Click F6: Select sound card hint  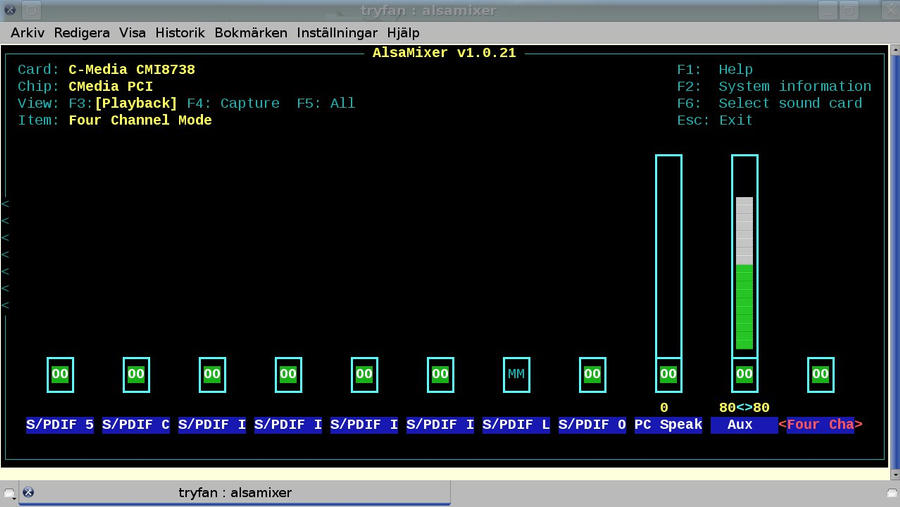[x=769, y=103]
